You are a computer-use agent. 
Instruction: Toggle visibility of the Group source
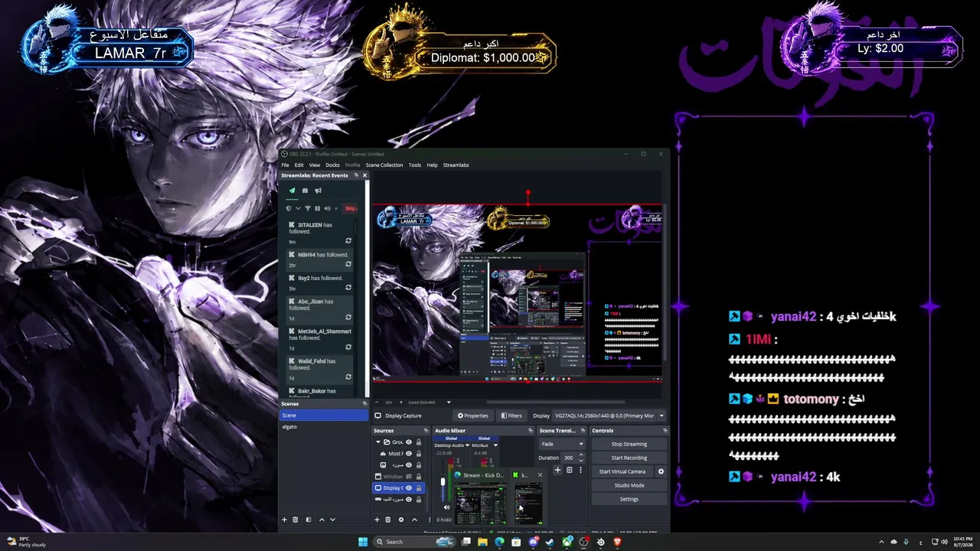point(409,442)
